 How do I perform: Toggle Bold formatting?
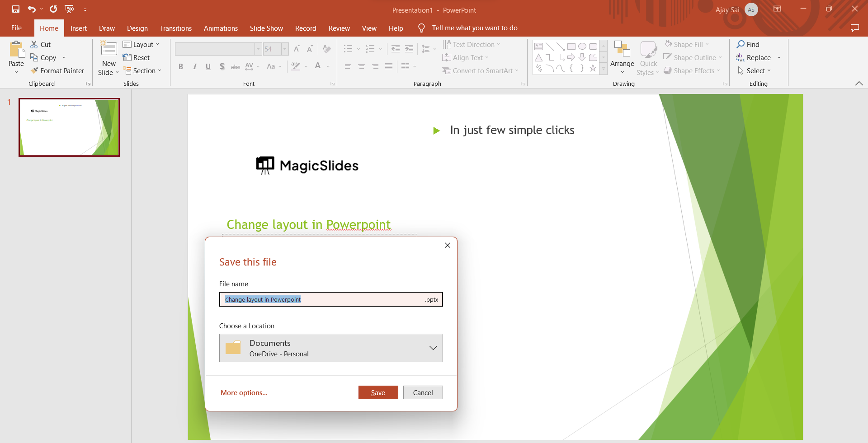[x=181, y=66]
